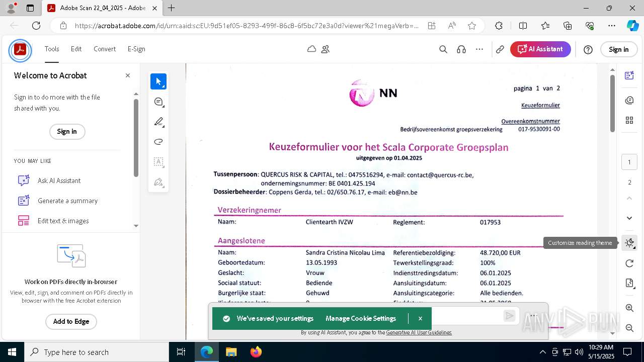The width and height of the screenshot is (644, 362).
Task: Click the help question mark icon
Action: tap(588, 49)
